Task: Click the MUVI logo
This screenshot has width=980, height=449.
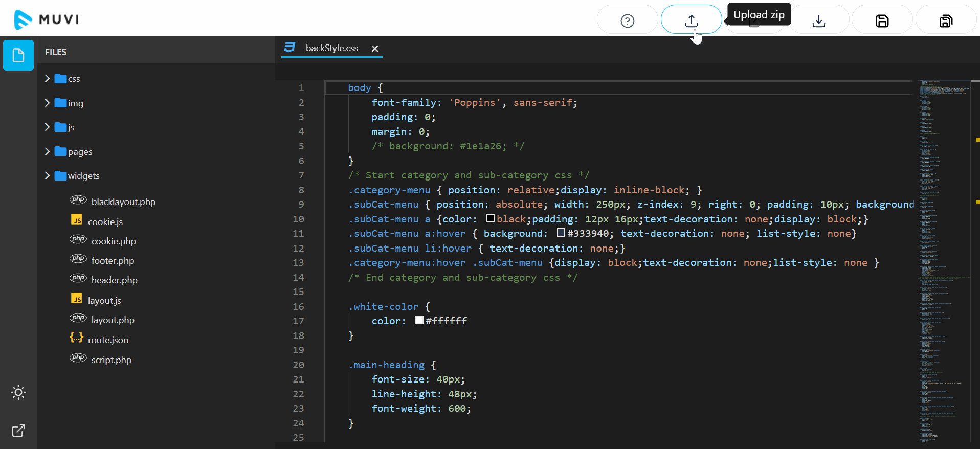Action: pyautogui.click(x=47, y=19)
